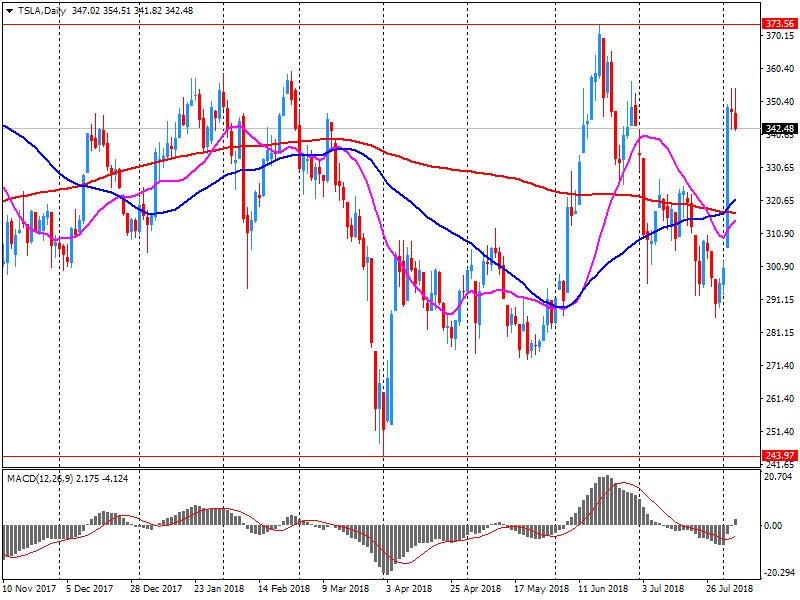Click the small triangle beside TSLA,Daily
Image resolution: width=800 pixels, height=600 pixels.
(x=9, y=10)
